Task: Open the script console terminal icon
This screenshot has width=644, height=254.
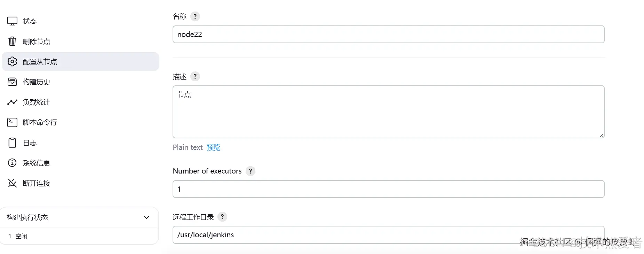Action: click(12, 122)
